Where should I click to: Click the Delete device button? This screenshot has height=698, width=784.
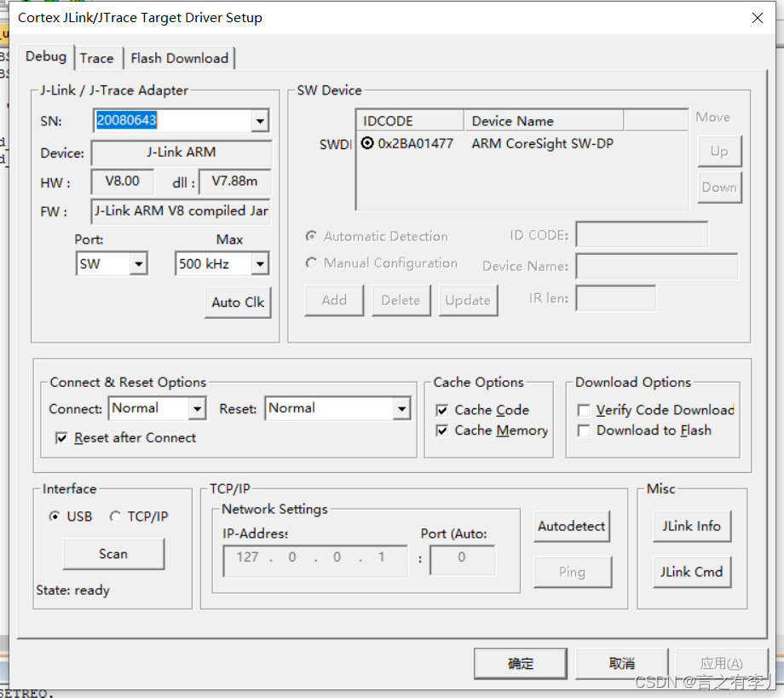coord(401,301)
